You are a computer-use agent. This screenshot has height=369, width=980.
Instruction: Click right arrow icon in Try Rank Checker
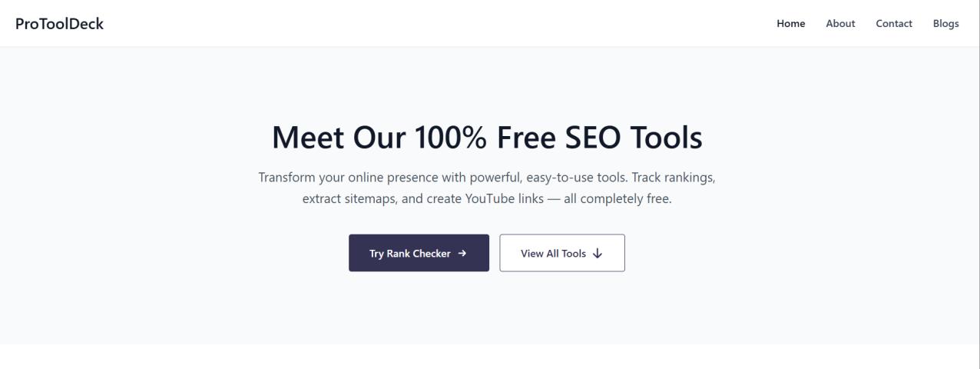[x=462, y=253]
